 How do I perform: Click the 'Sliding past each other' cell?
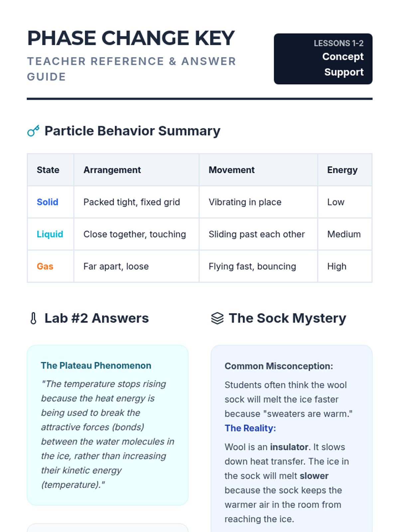point(257,234)
